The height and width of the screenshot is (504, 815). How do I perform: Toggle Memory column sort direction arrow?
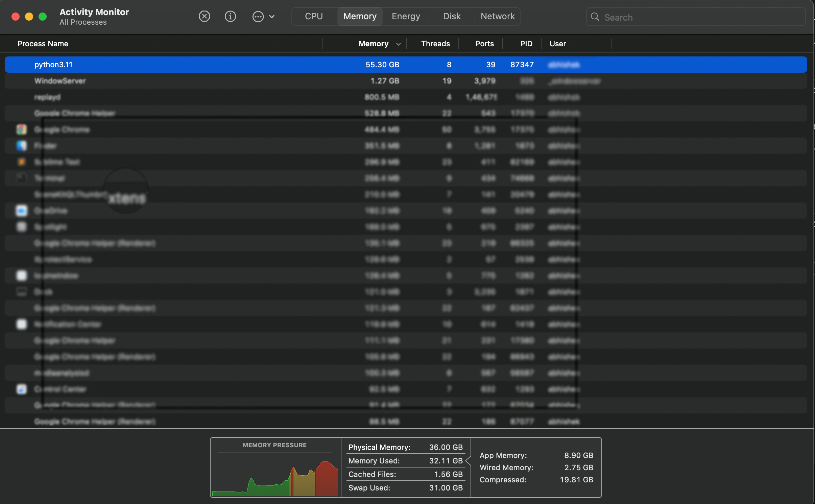[399, 44]
